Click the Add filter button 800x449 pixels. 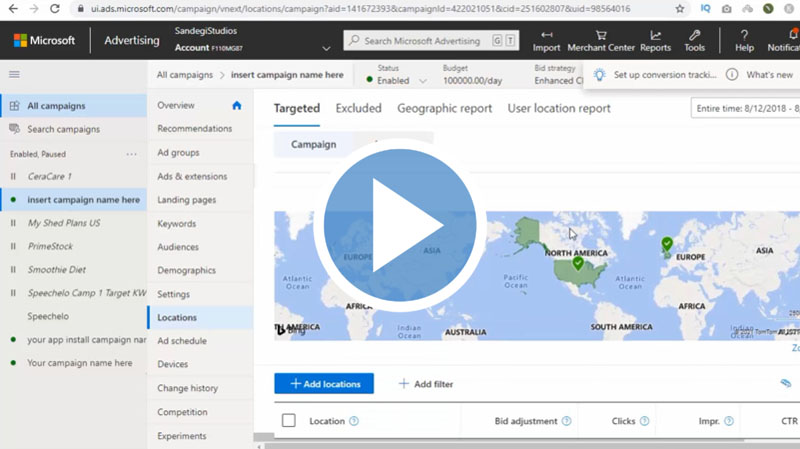426,384
